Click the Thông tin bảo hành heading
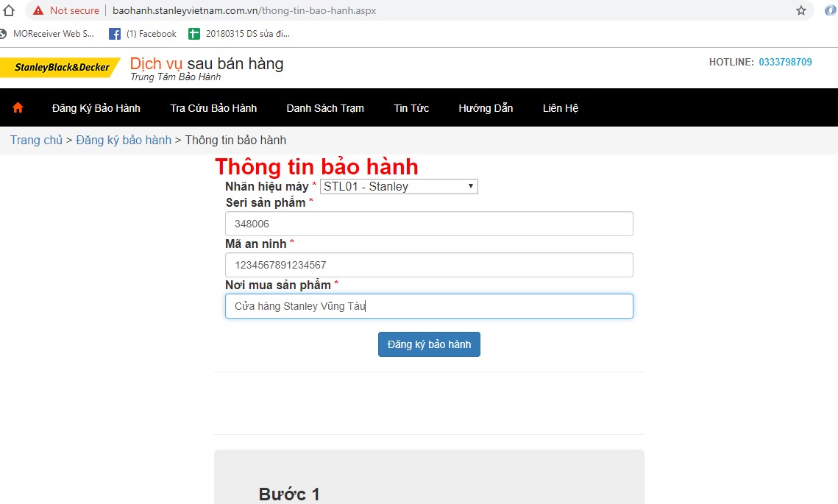The width and height of the screenshot is (838, 504). [x=316, y=167]
